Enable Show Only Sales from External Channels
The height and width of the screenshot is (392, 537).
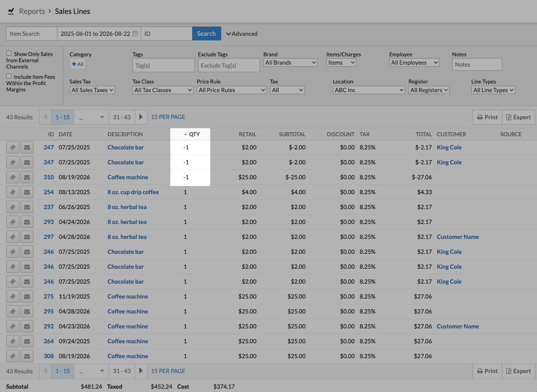click(x=9, y=53)
